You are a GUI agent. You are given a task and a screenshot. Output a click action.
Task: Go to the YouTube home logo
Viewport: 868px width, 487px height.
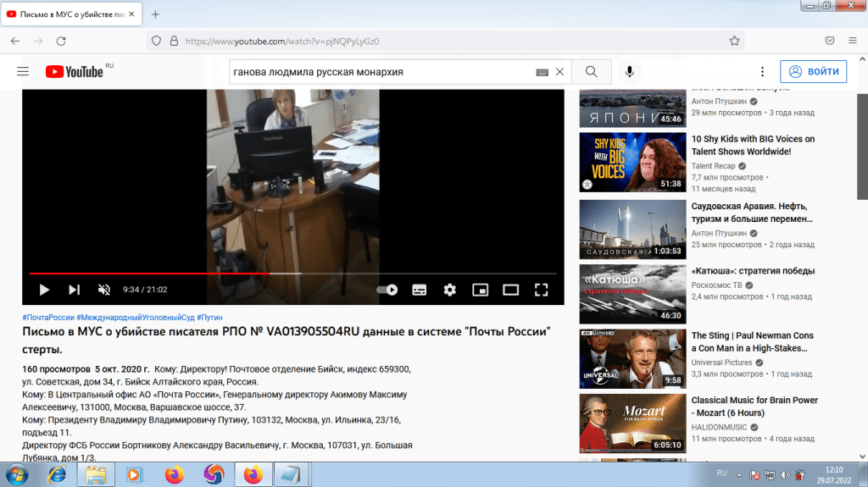(75, 72)
